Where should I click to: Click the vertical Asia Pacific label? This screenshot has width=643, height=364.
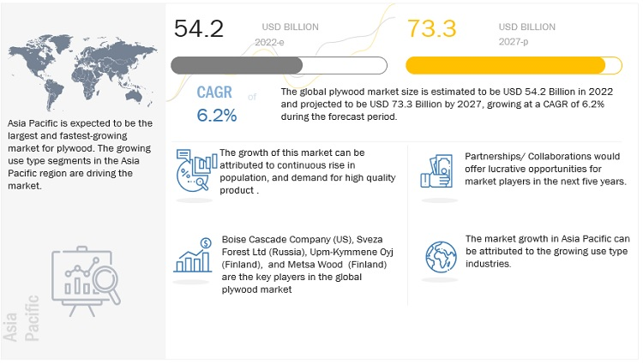pos(21,318)
